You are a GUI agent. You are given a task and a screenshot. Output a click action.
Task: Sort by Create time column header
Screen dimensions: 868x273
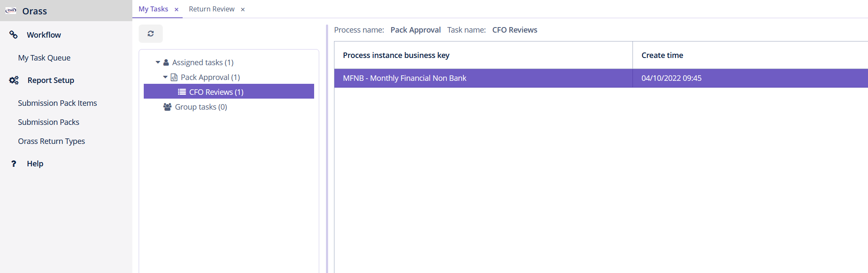(662, 55)
